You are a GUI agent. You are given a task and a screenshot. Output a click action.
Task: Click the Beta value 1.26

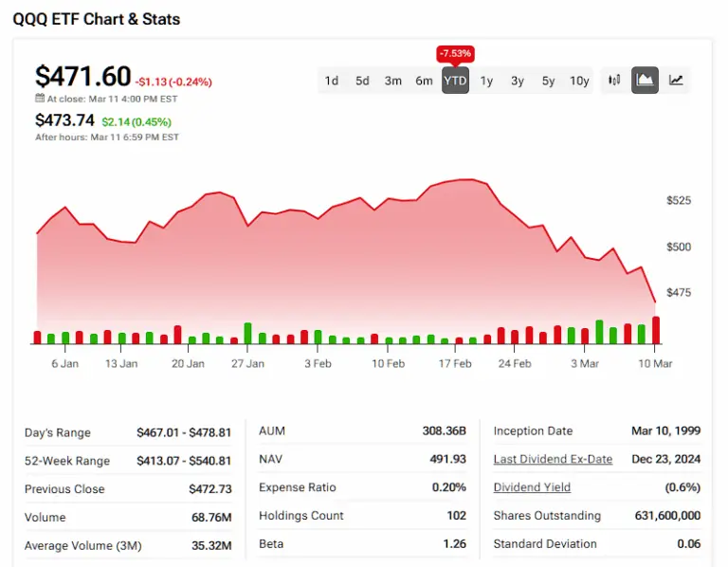455,544
